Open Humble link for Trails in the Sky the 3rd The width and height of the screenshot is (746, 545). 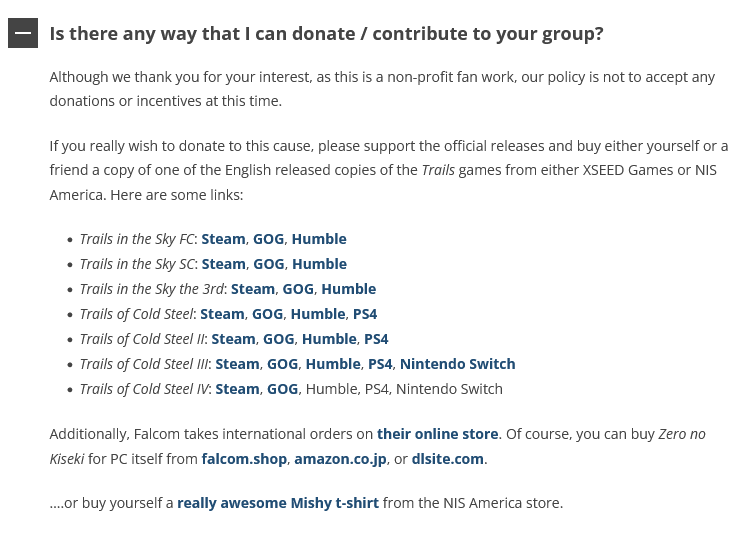click(x=349, y=289)
